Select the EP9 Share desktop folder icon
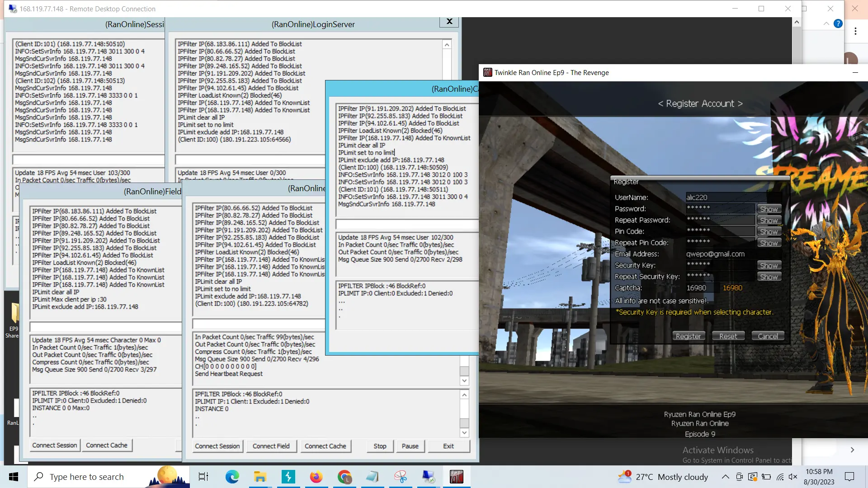The height and width of the screenshot is (488, 868). 14,320
